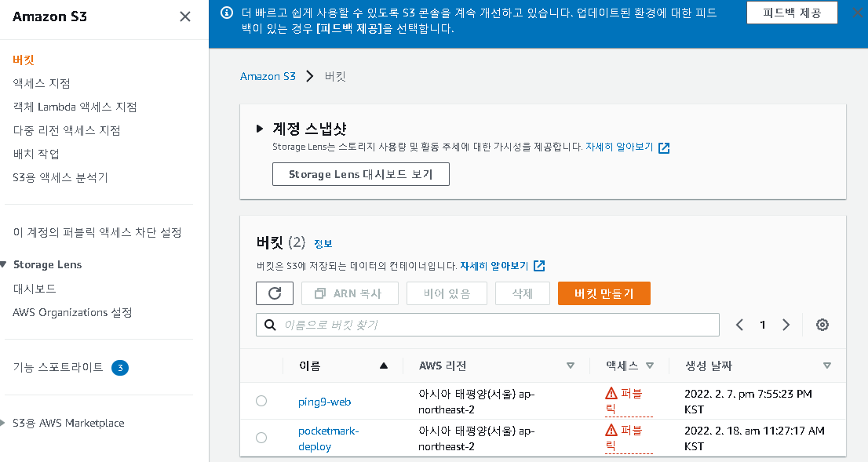This screenshot has height=462, width=868.
Task: Expand the 계정 스냅샷 section
Action: (x=259, y=129)
